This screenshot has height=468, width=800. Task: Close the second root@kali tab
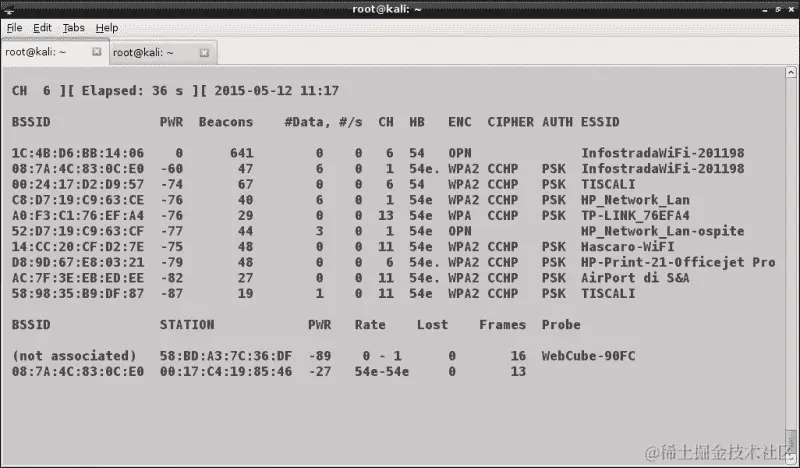(x=204, y=53)
